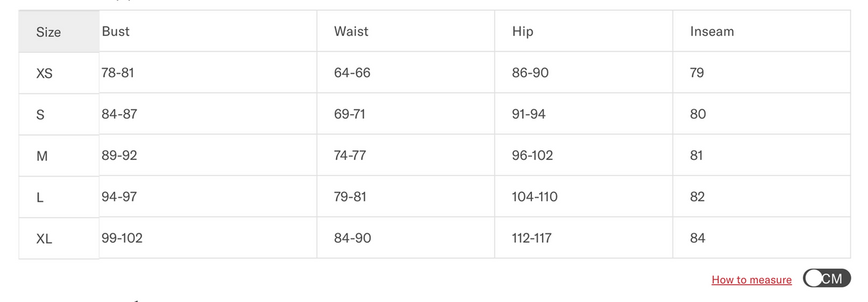Click the L bust value 94-97
868x302 pixels.
point(119,197)
